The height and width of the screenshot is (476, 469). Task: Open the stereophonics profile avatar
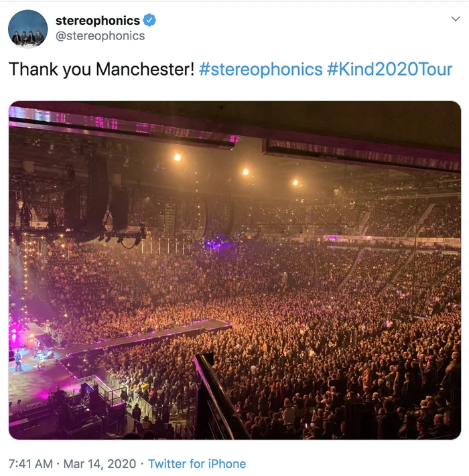27,29
